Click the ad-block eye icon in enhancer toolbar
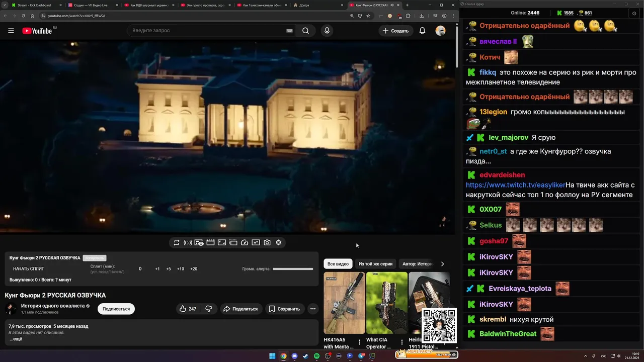 tap(199, 242)
